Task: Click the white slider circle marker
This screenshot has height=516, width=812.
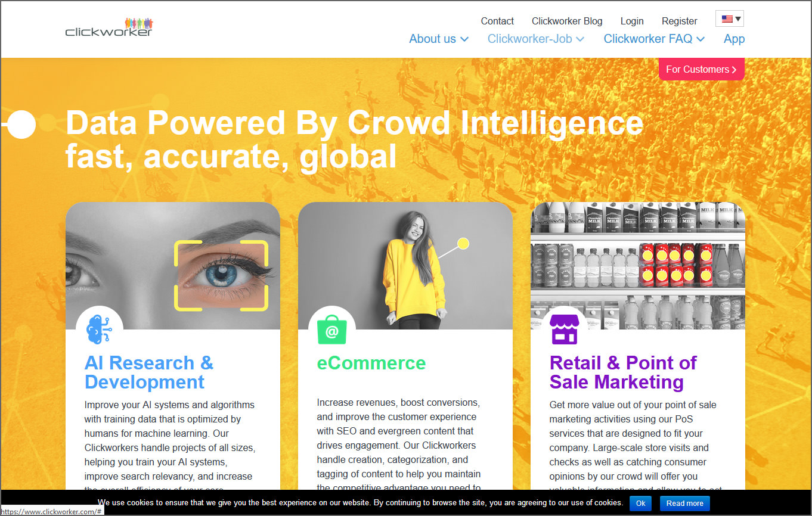Action: point(22,125)
